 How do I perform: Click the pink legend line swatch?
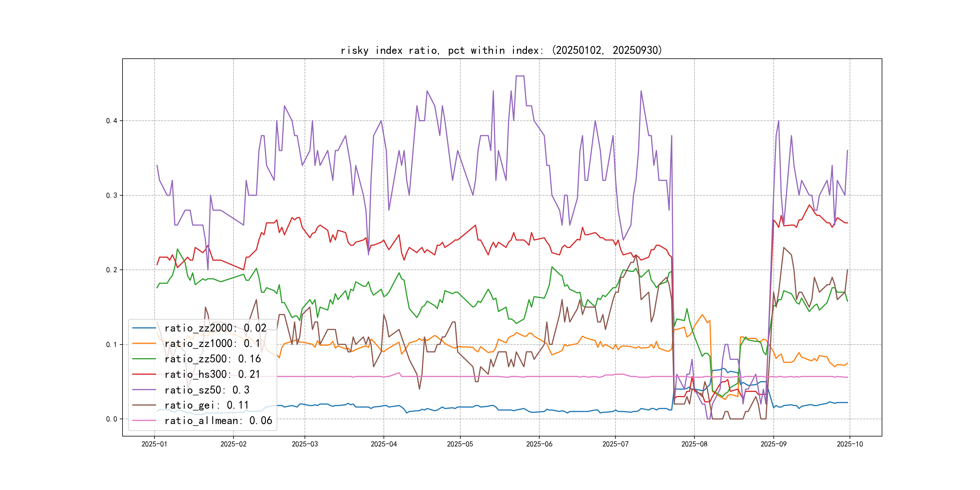(x=144, y=421)
